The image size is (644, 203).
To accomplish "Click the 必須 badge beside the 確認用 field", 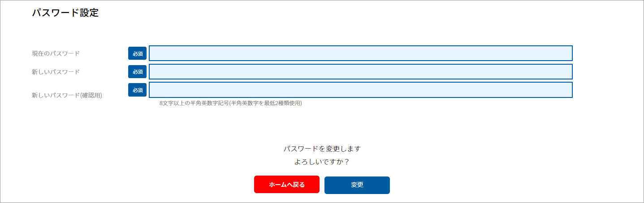I will coord(137,90).
